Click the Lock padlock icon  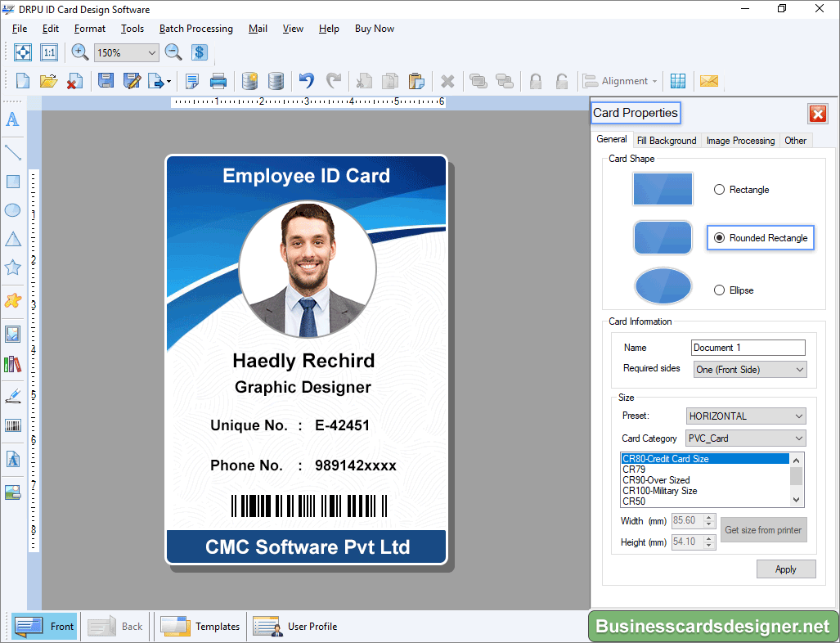(x=535, y=81)
